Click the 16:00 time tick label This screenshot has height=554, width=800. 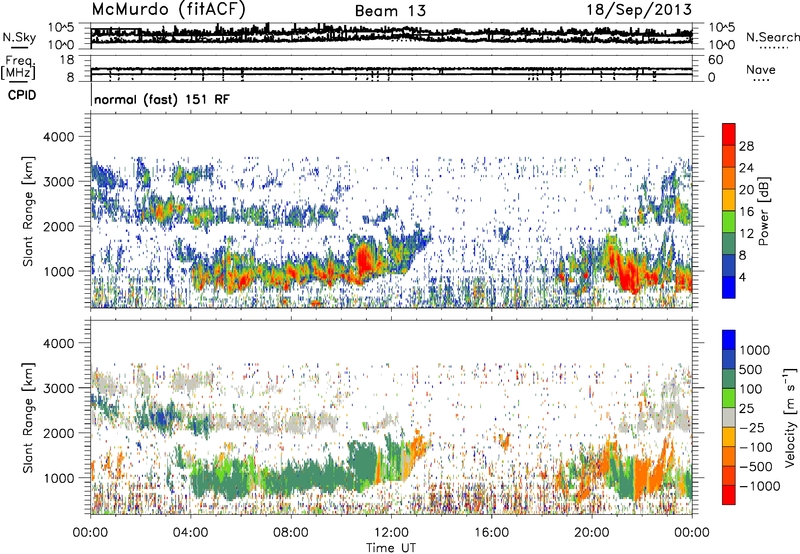pos(491,533)
